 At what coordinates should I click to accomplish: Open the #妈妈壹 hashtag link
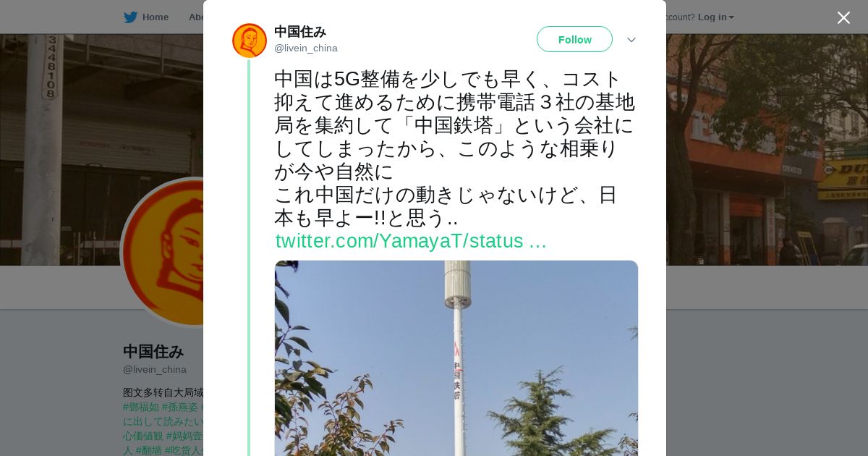(x=184, y=436)
